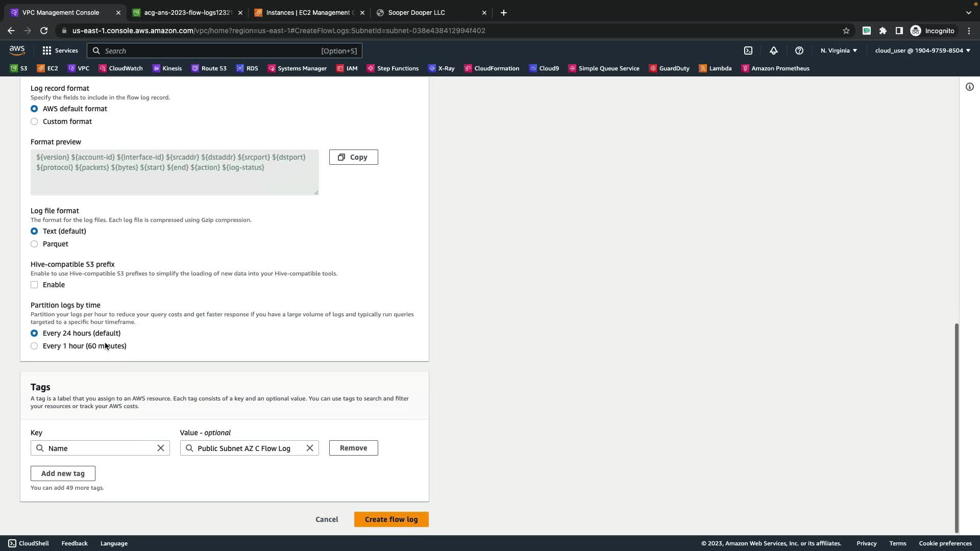This screenshot has height=551, width=980.
Task: Clear the Name tag key field
Action: [161, 448]
